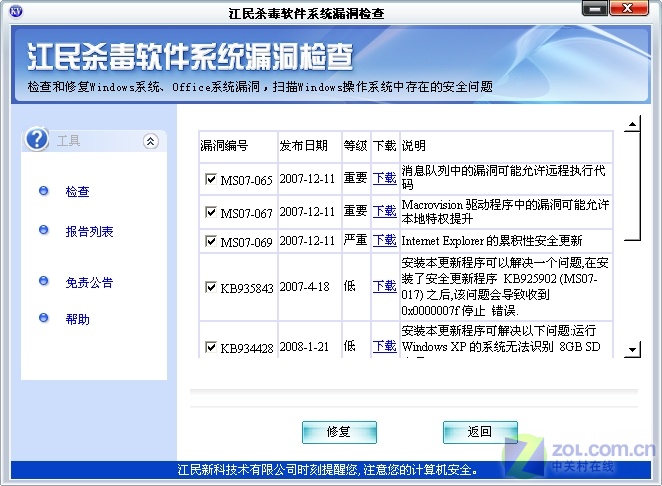The image size is (662, 486).
Task: Uncheck the KB934428 checkbox
Action: click(x=211, y=347)
